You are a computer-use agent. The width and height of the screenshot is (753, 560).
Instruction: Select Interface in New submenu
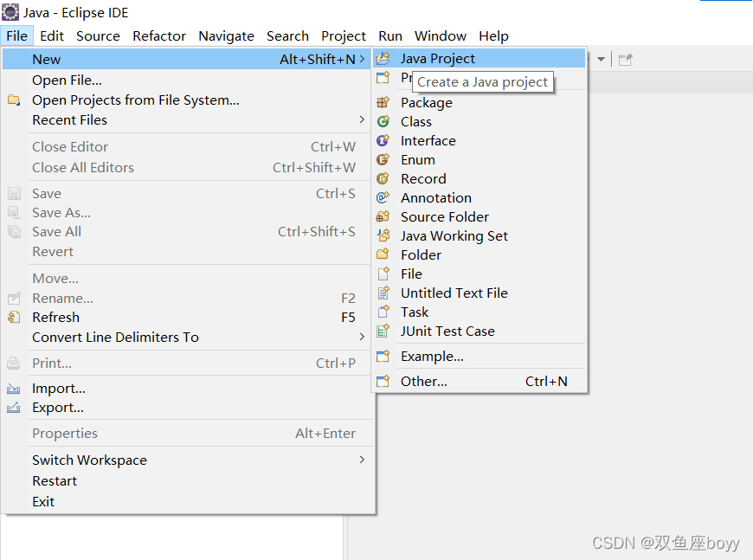[479, 140]
